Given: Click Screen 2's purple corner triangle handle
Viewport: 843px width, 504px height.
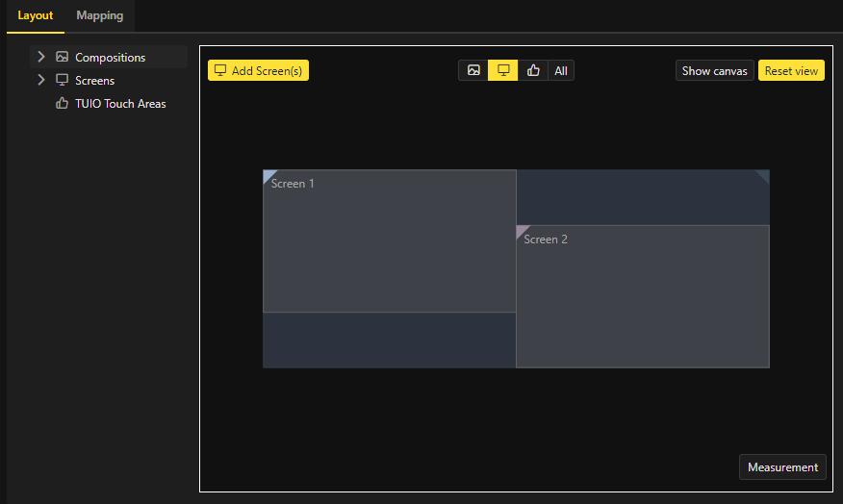Looking at the screenshot, I should [521, 230].
